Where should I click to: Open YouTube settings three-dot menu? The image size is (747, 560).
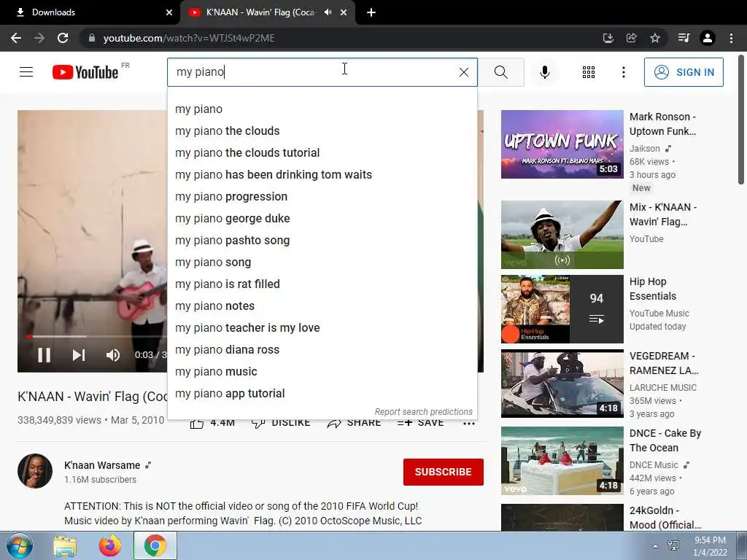tap(623, 72)
